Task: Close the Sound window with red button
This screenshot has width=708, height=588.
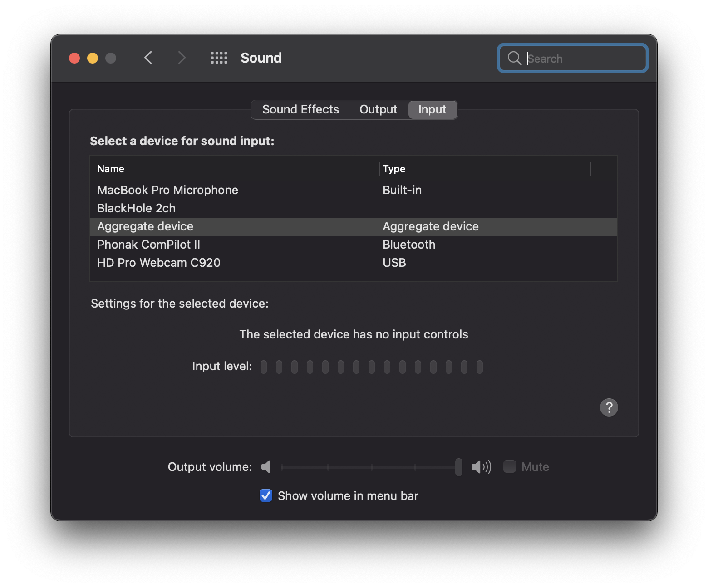Action: click(x=74, y=58)
